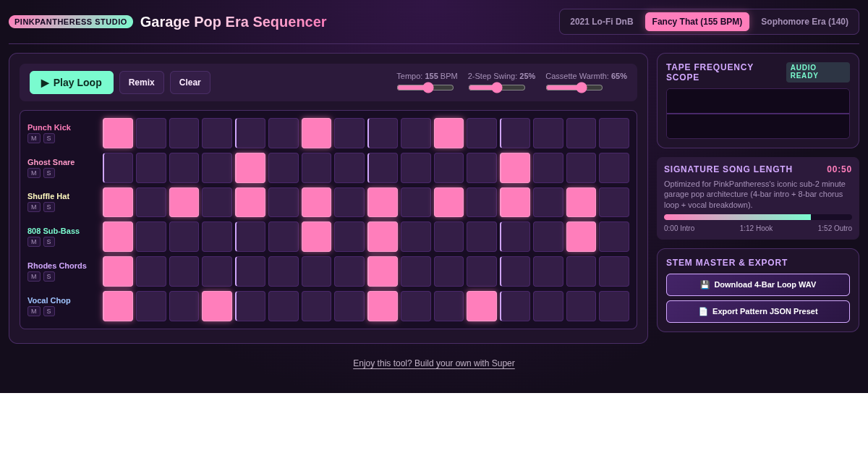This screenshot has width=868, height=456.
Task: Toggle Vocal Chop step 1
Action: point(118,306)
